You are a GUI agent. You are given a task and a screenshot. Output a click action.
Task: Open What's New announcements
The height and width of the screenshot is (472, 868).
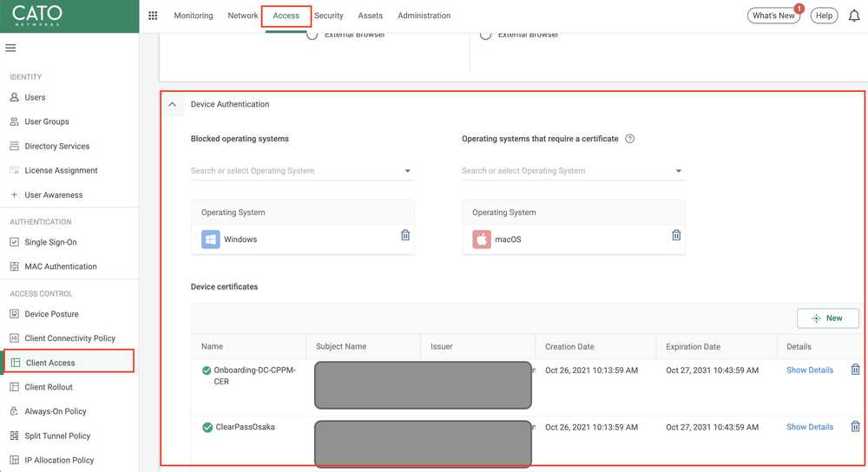(773, 16)
